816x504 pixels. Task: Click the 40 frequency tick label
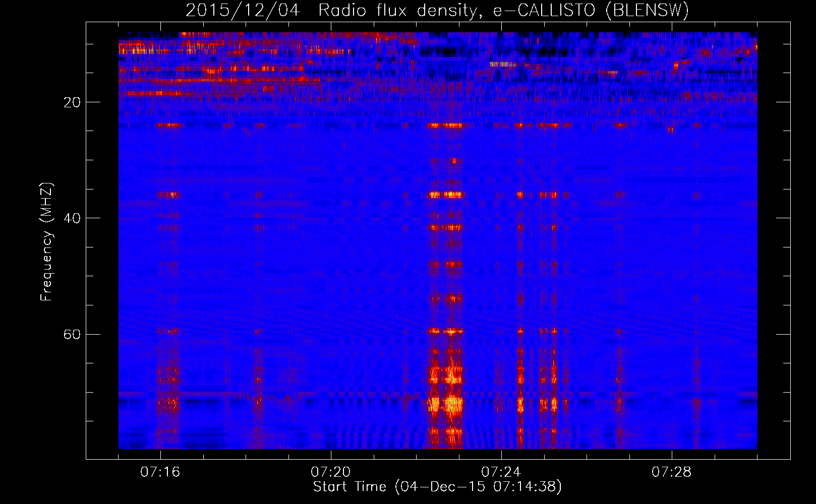coord(72,218)
